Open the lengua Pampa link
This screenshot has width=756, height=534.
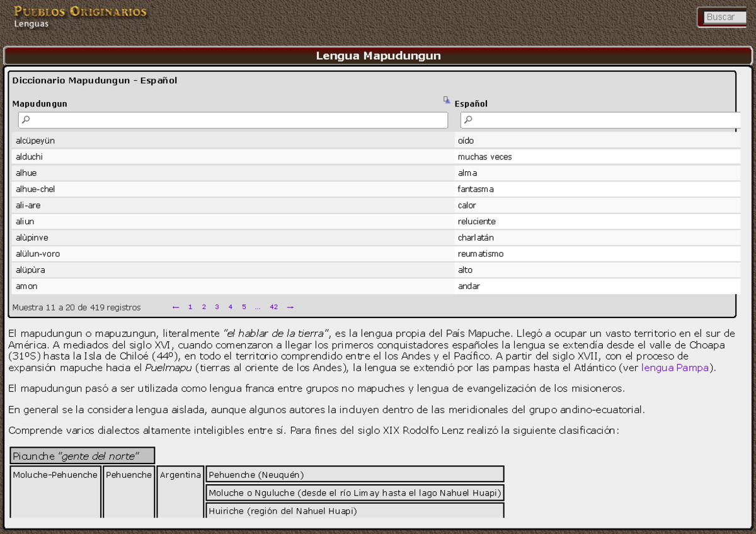pos(675,368)
